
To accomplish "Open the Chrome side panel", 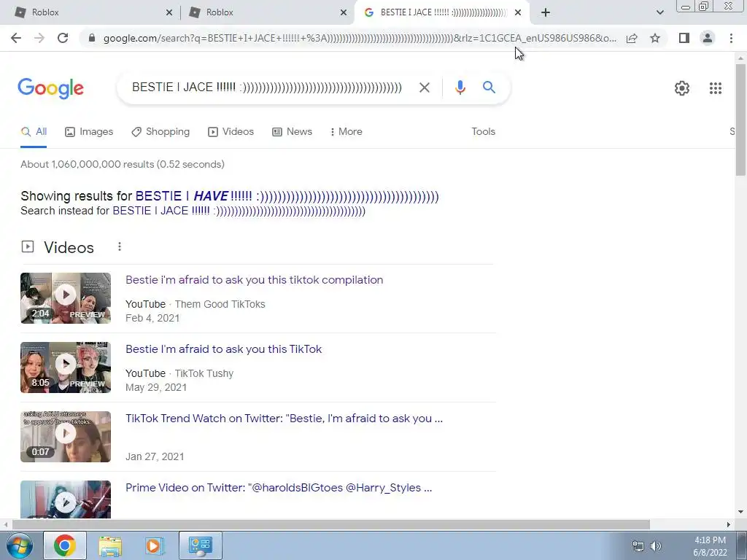I will (x=684, y=38).
